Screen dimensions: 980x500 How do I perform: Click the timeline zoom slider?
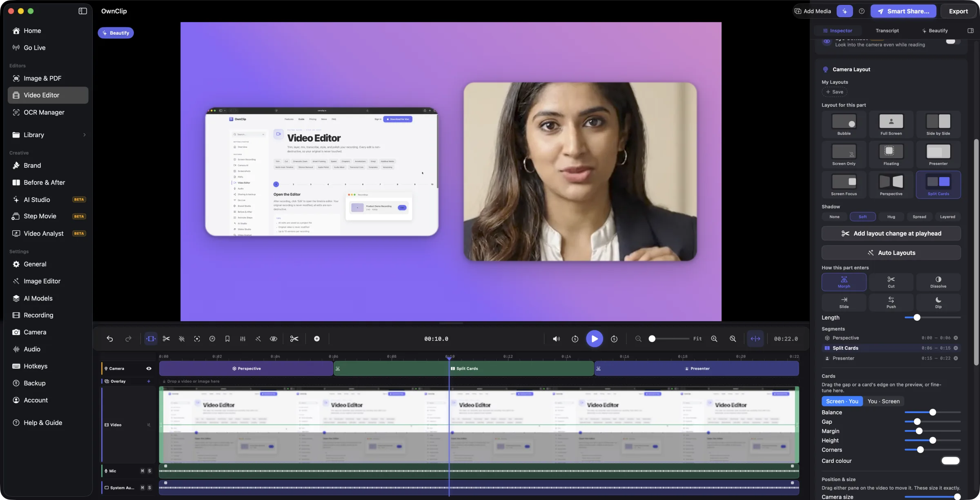click(668, 339)
